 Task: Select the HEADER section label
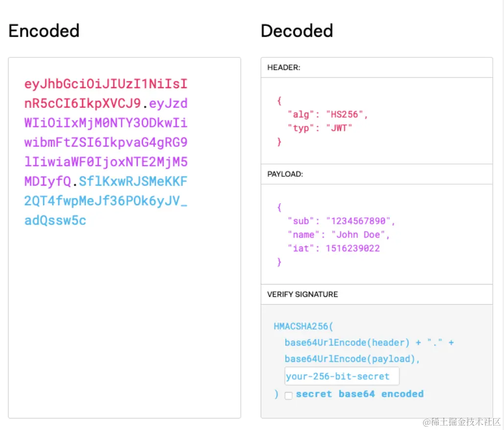click(284, 68)
